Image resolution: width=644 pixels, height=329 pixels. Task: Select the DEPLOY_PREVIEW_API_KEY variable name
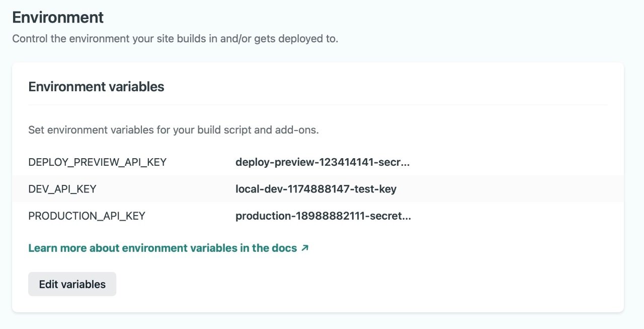click(98, 162)
